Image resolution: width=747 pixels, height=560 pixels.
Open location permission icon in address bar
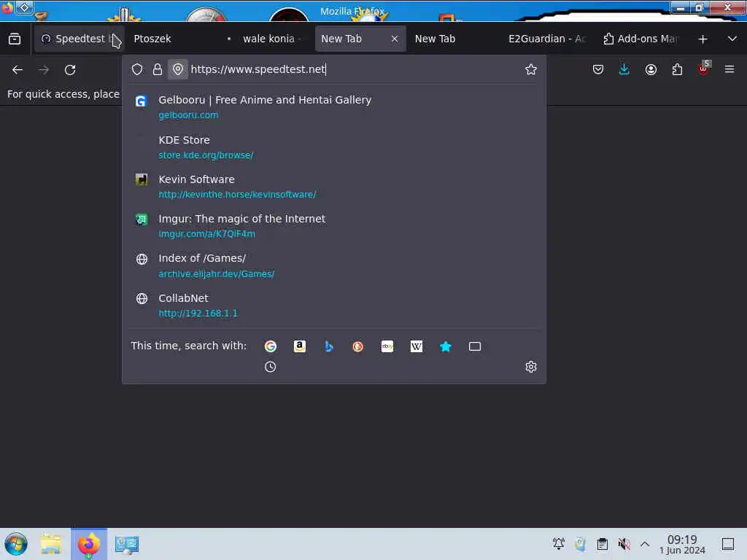178,69
